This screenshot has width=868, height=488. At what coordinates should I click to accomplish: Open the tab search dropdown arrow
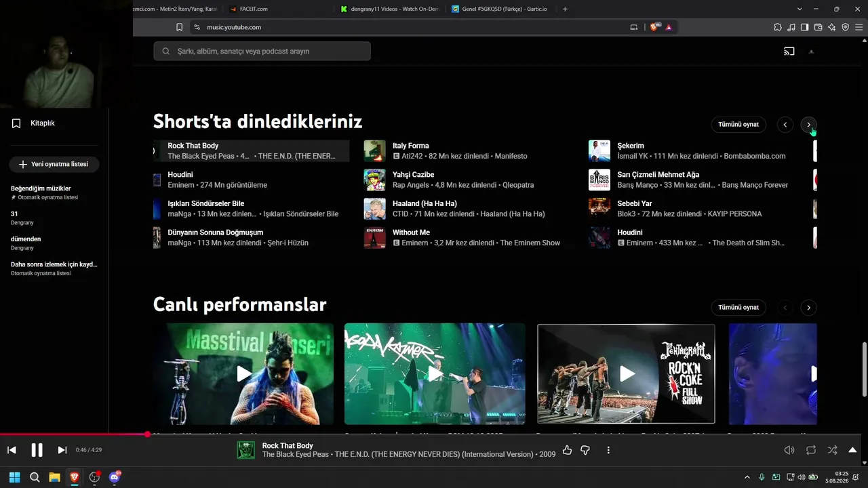(800, 9)
